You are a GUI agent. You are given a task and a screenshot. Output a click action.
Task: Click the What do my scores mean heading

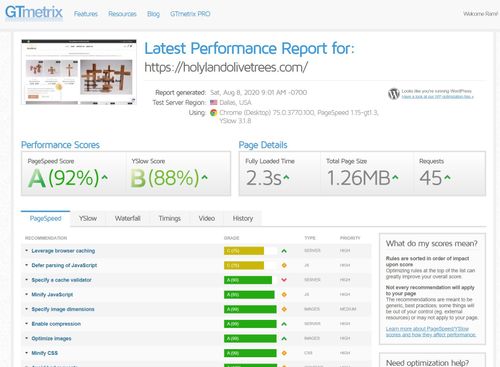[x=432, y=244]
